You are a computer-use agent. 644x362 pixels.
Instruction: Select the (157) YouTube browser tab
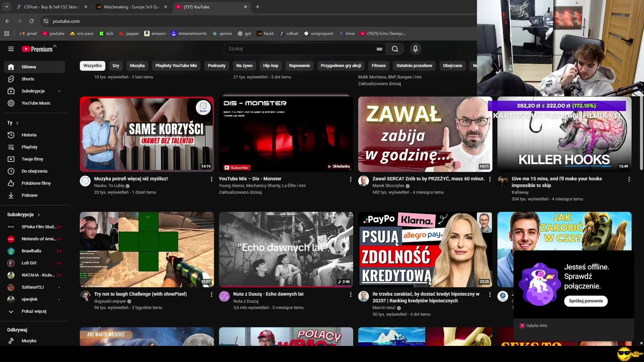[211, 7]
